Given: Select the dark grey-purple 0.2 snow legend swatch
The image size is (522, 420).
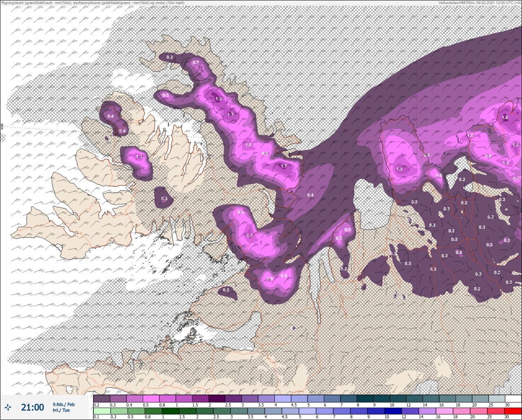Looking at the screenshot, I should pos(102,398).
